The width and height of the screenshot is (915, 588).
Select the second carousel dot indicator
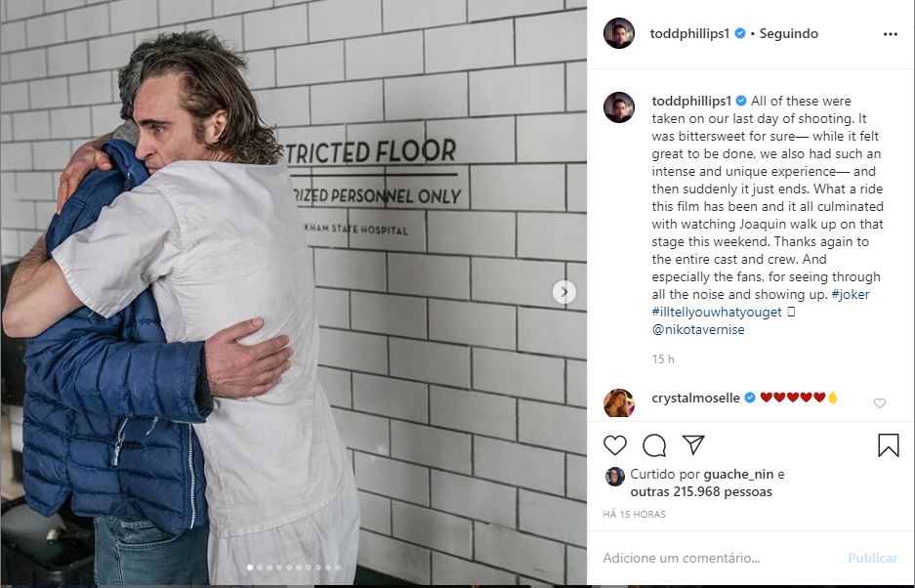tap(260, 567)
